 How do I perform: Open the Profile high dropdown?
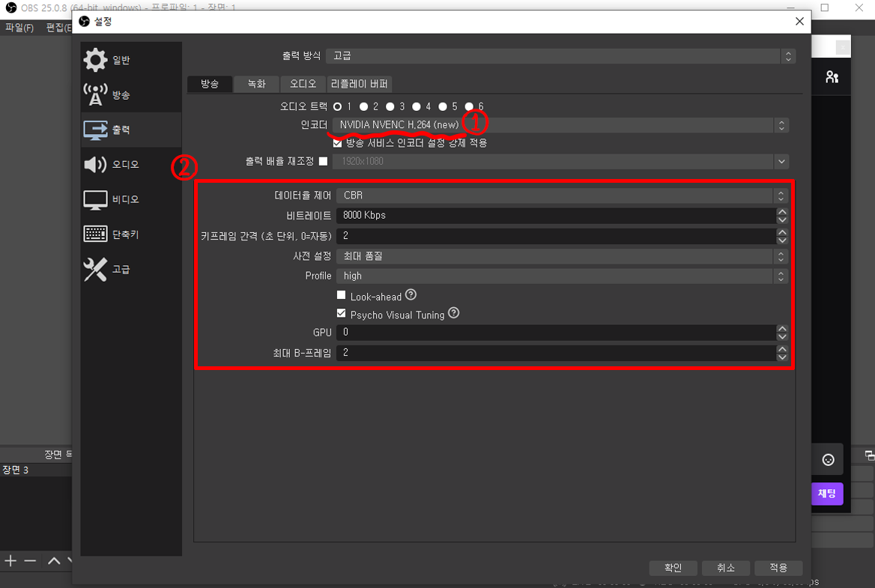562,276
